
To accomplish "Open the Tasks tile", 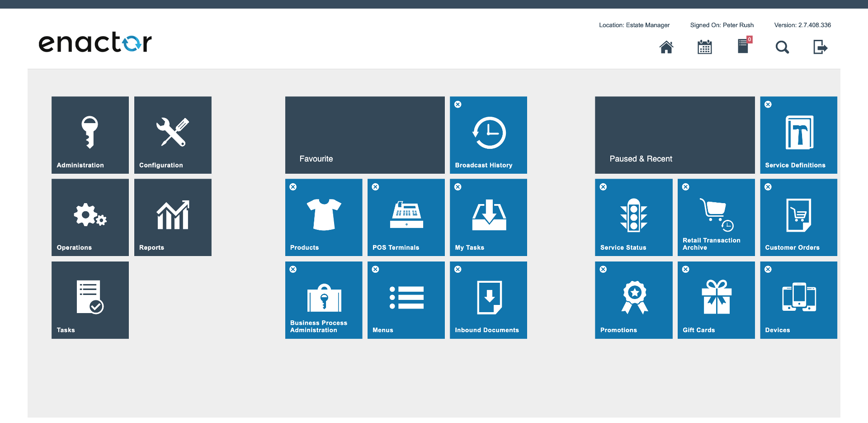I will (x=90, y=299).
